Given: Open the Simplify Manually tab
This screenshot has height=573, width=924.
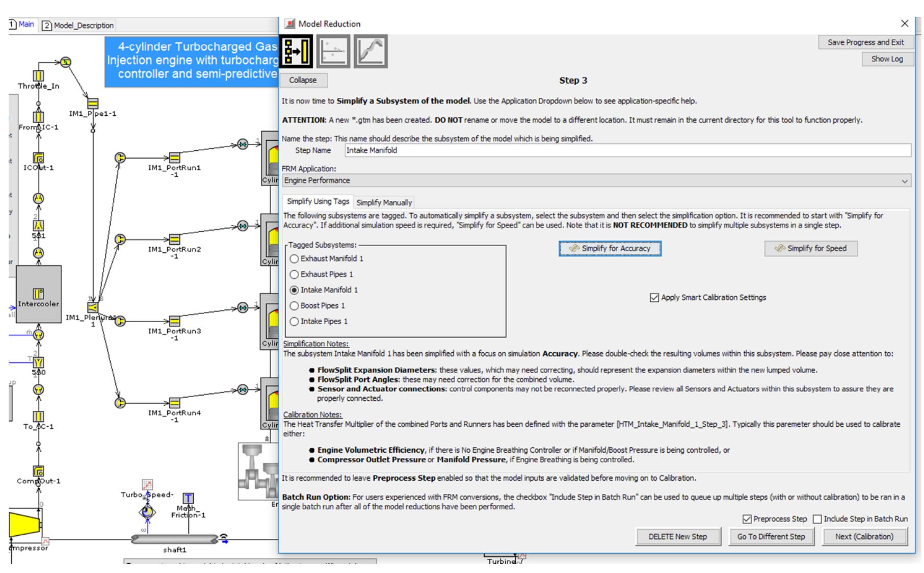Looking at the screenshot, I should click(x=385, y=202).
